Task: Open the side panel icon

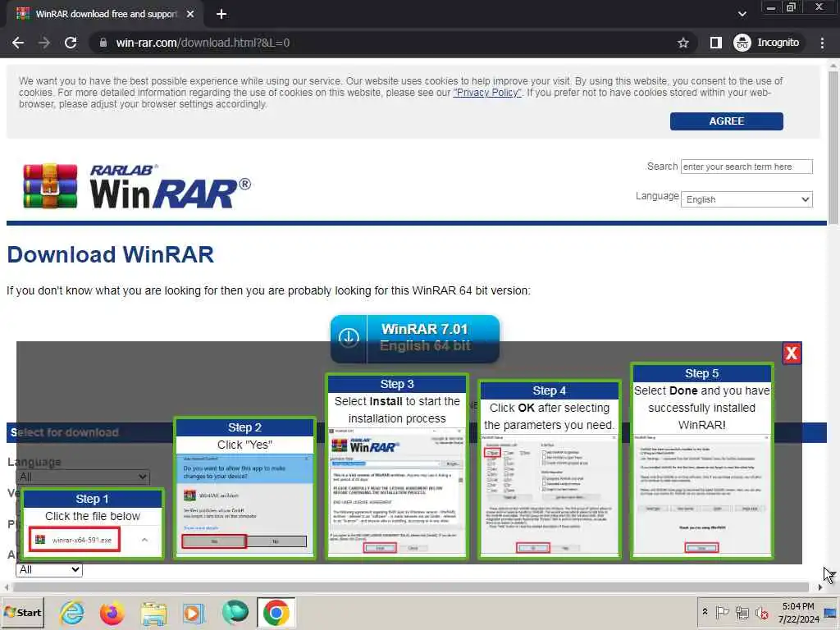Action: (x=715, y=43)
